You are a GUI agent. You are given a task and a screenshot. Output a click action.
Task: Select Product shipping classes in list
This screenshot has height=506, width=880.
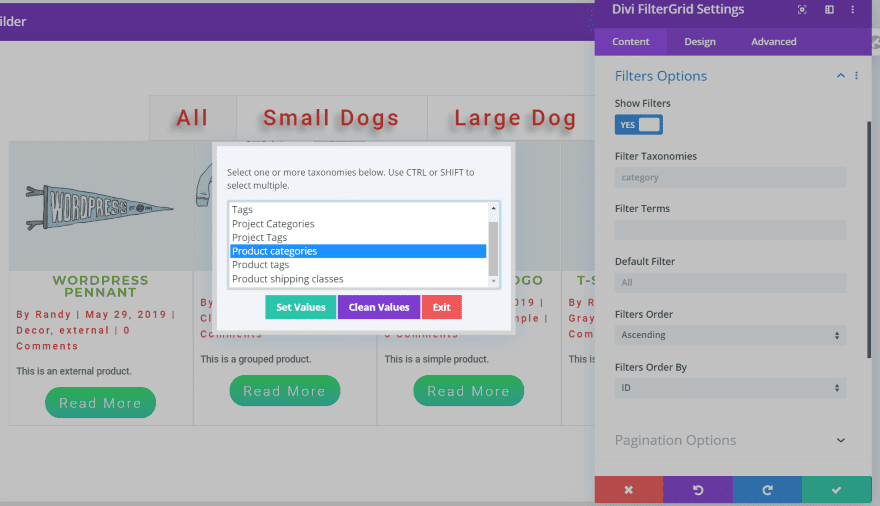point(358,279)
